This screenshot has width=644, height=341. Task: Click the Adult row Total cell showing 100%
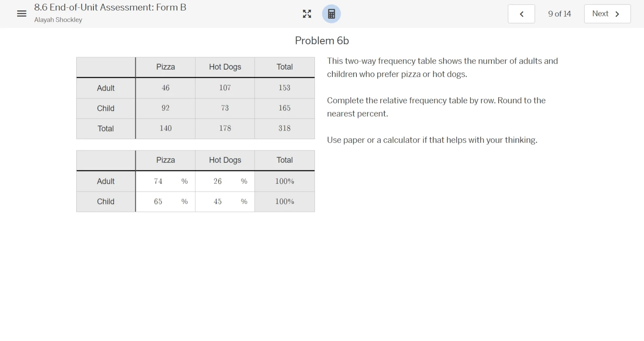[x=285, y=181]
